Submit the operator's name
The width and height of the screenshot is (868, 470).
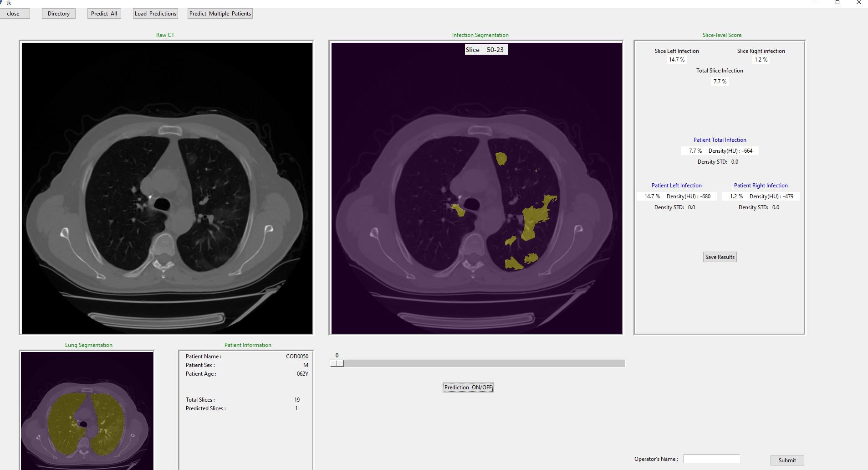click(x=787, y=460)
